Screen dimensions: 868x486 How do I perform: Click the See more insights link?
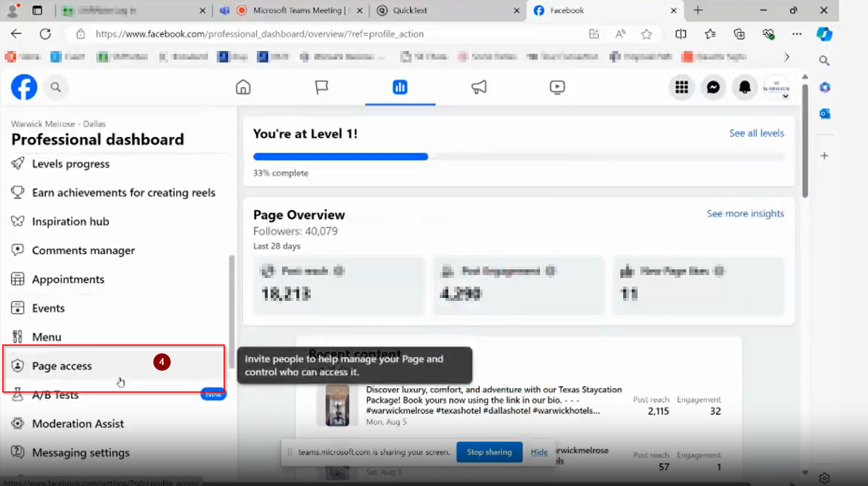(x=745, y=213)
